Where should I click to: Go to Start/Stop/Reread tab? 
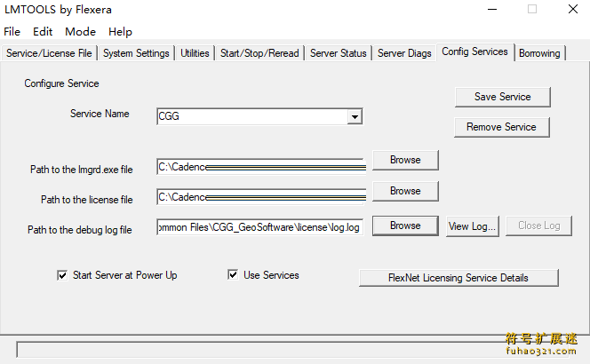tap(259, 53)
